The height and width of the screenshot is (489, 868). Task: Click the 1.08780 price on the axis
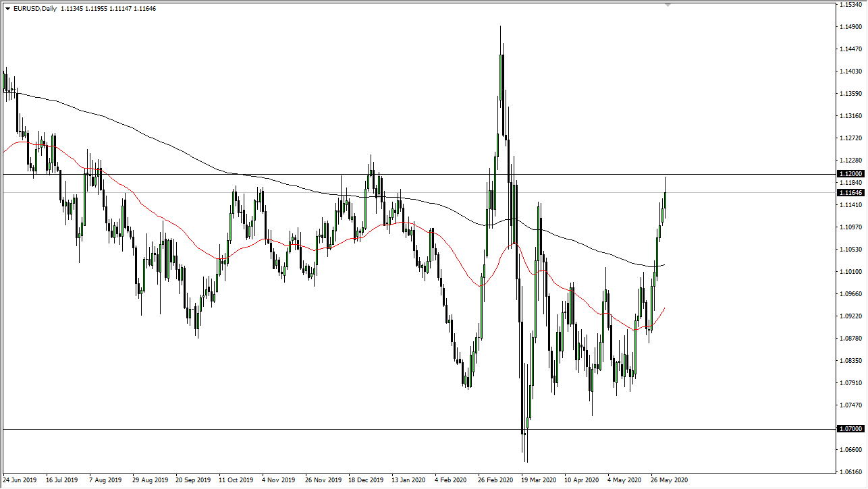click(850, 339)
